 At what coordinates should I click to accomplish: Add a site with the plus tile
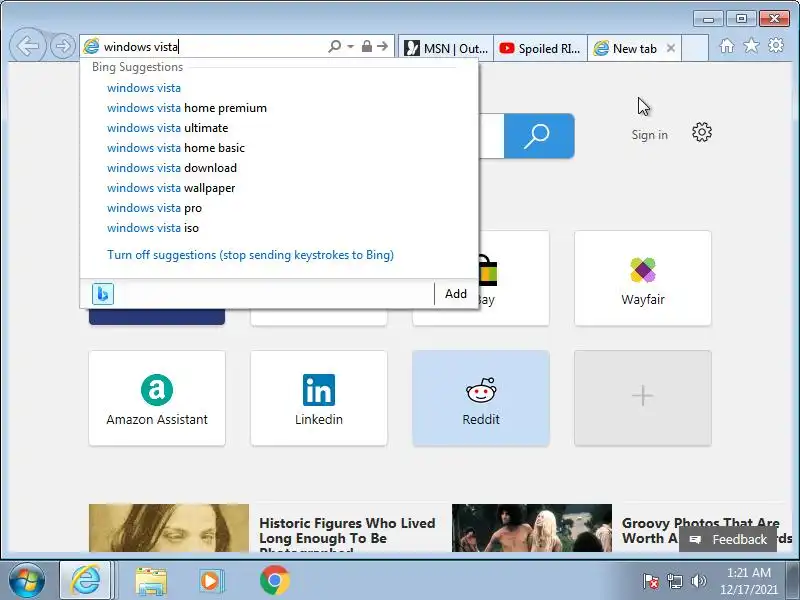click(x=643, y=398)
